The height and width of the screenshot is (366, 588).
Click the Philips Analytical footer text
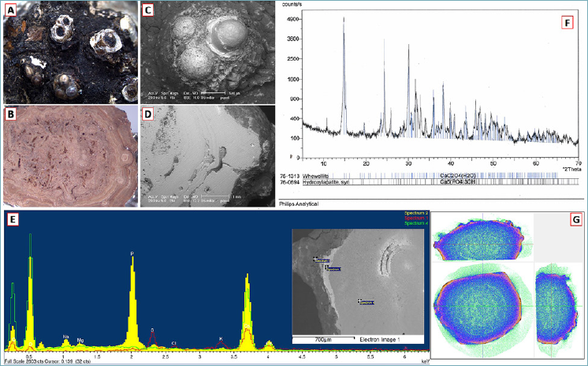[299, 204]
